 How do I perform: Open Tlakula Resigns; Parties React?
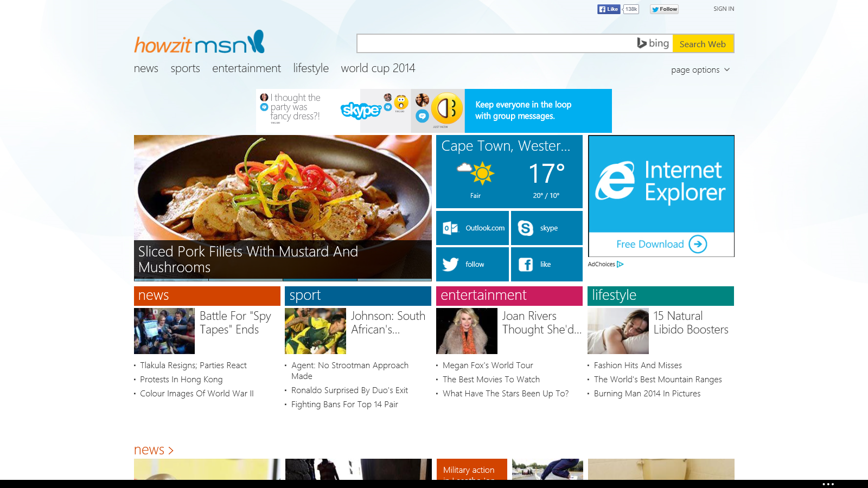click(x=193, y=365)
